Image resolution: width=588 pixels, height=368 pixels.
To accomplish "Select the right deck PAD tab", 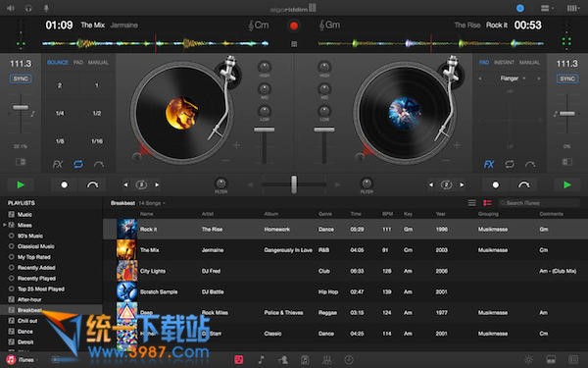I will point(484,63).
